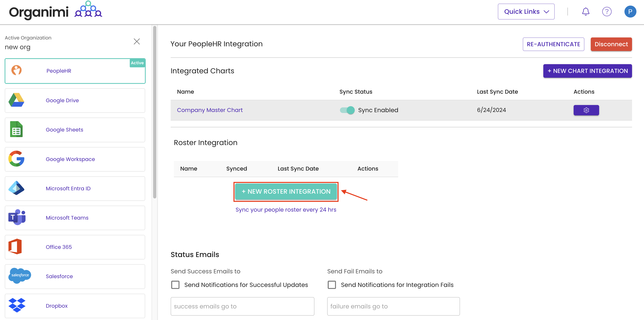Click the Google Drive icon
644x320 pixels.
16,100
